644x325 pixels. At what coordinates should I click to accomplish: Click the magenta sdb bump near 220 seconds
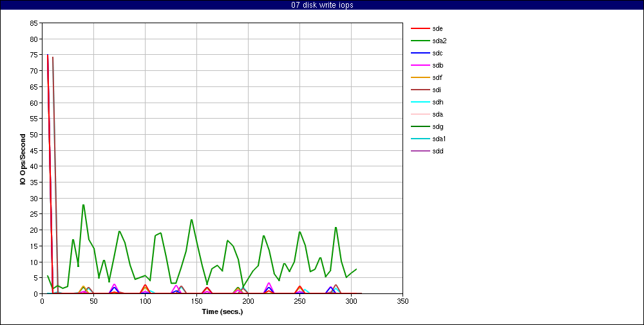click(269, 284)
